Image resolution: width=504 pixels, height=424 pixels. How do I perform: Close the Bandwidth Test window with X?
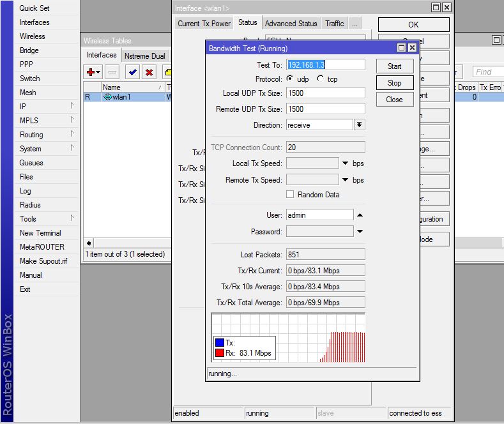pyautogui.click(x=412, y=48)
